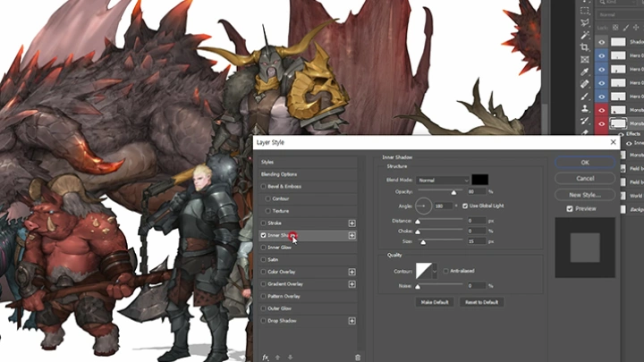Open the Blend Mode dropdown in Structure
The width and height of the screenshot is (644, 362).
pos(443,181)
